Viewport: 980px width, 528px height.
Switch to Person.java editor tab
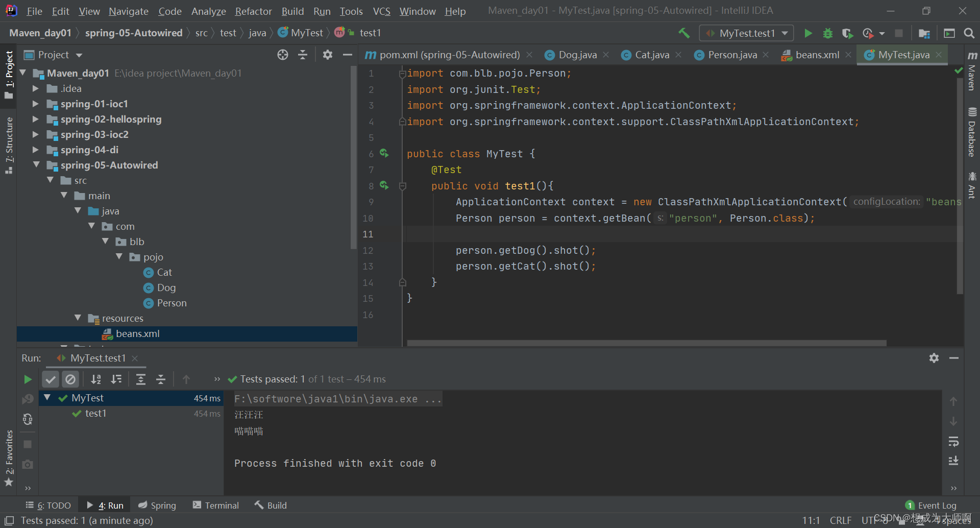(x=732, y=55)
